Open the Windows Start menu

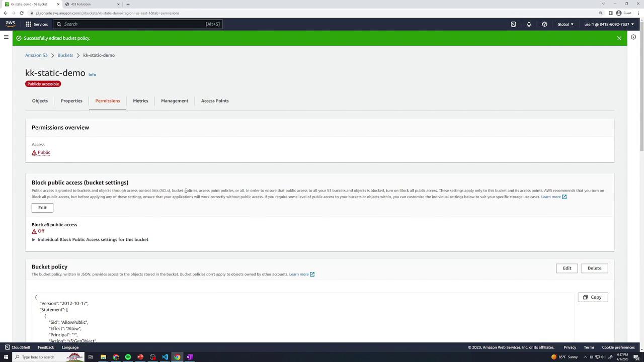6,357
